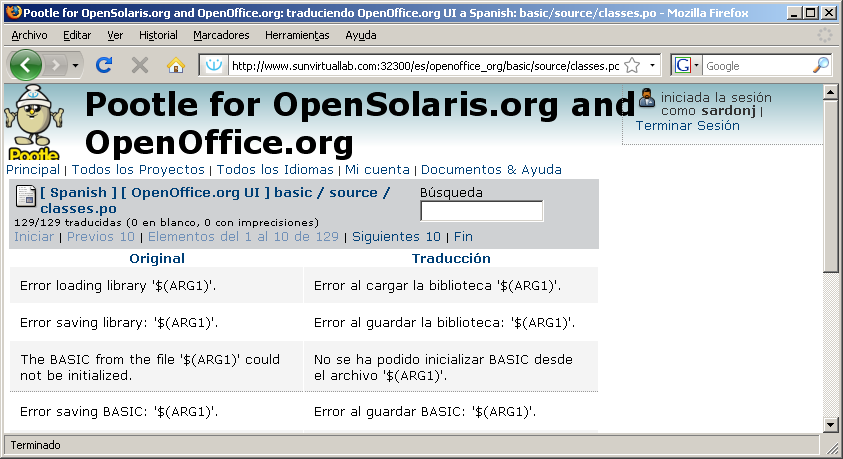The image size is (843, 459).
Task: Open the classes.po file link
Action: (78, 209)
